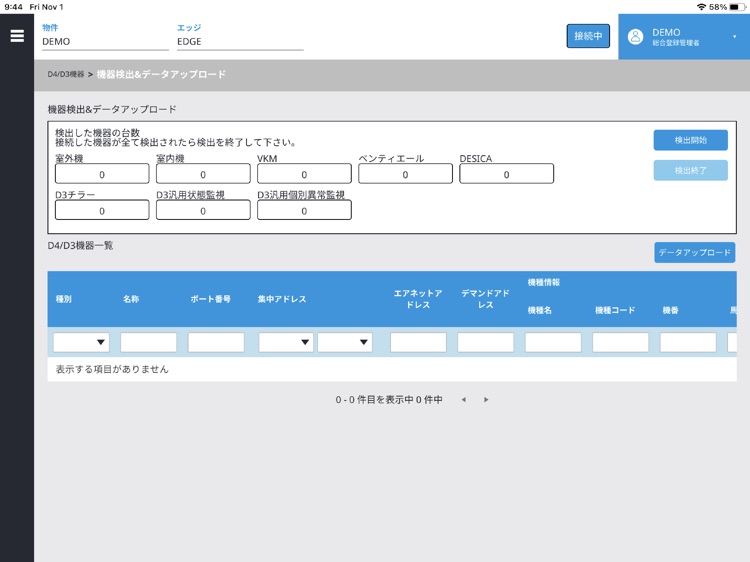This screenshot has width=750, height=562.
Task: Sort by 種別 column header
Action: point(64,299)
